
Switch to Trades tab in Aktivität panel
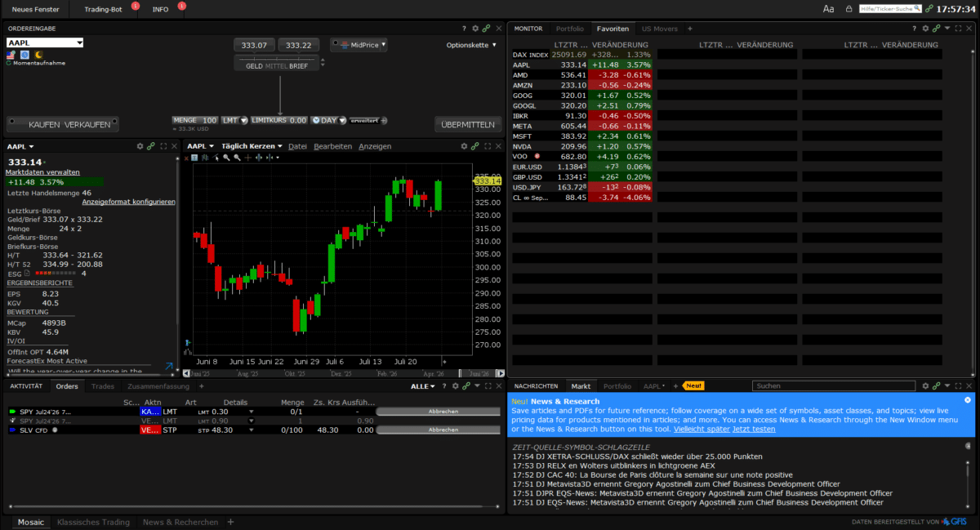[103, 386]
